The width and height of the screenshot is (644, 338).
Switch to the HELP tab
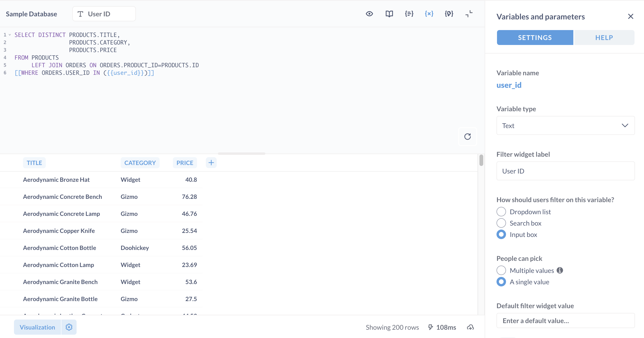point(604,37)
